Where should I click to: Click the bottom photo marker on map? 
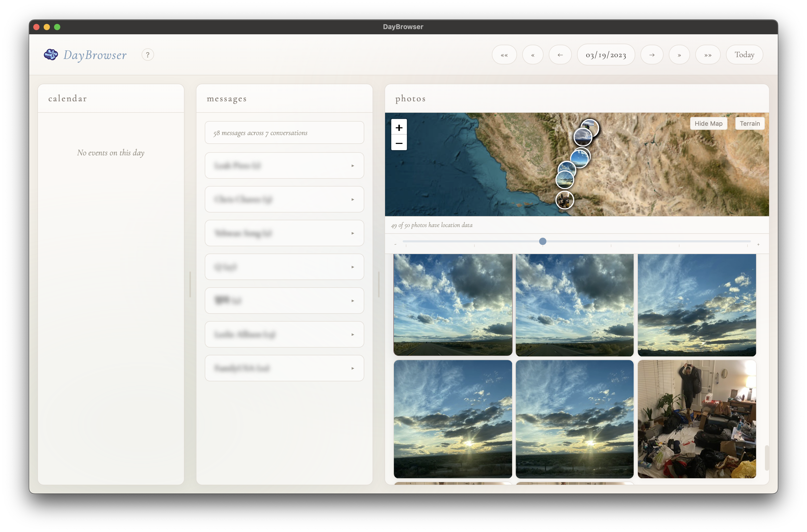(564, 200)
